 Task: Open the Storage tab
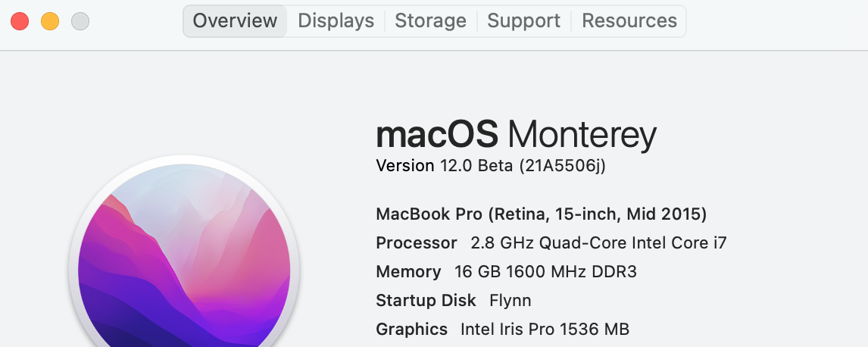430,21
